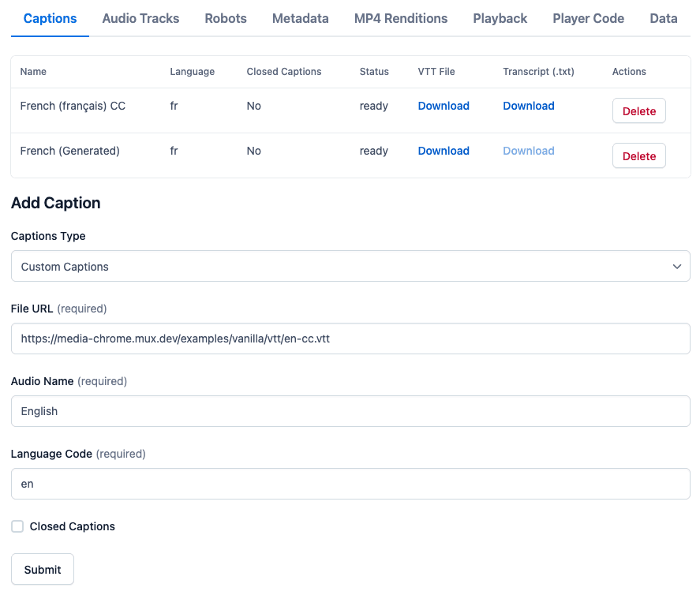This screenshot has width=700, height=595.
Task: Enable the Closed Captions checkbox
Action: pos(17,526)
